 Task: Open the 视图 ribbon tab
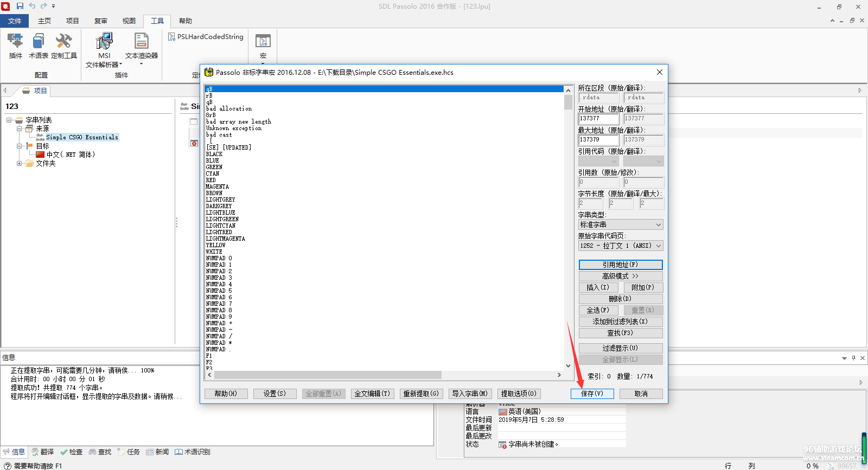point(129,21)
